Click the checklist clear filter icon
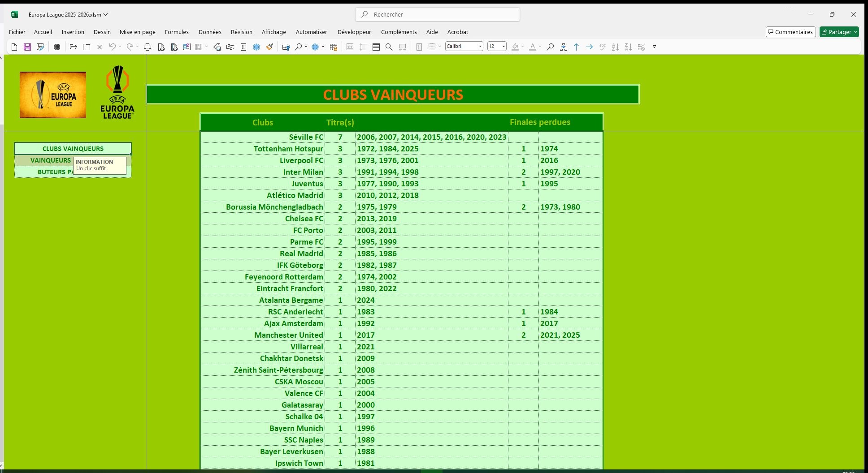This screenshot has height=473, width=868. pos(642,47)
